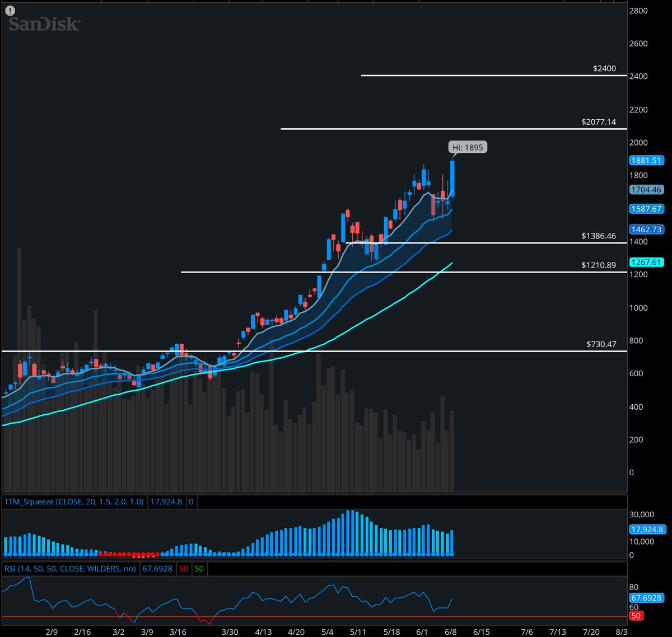Click the 600 tick on the price axis

(636, 374)
